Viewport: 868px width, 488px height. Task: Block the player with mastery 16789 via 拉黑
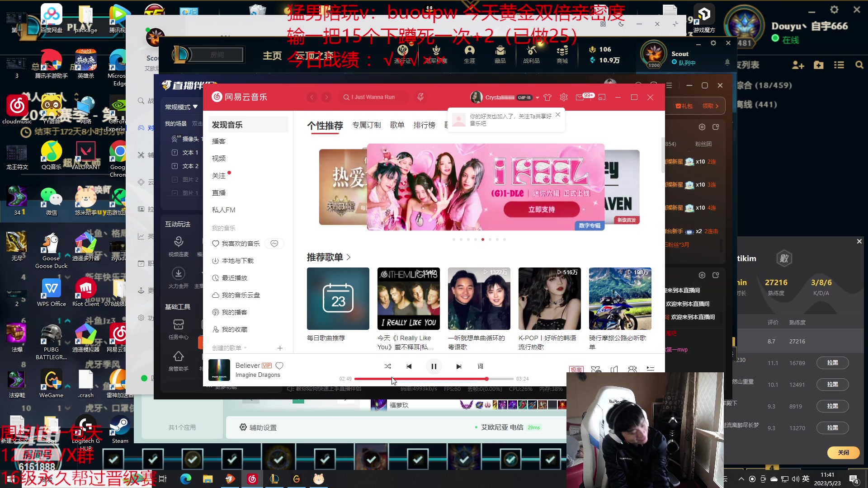832,363
